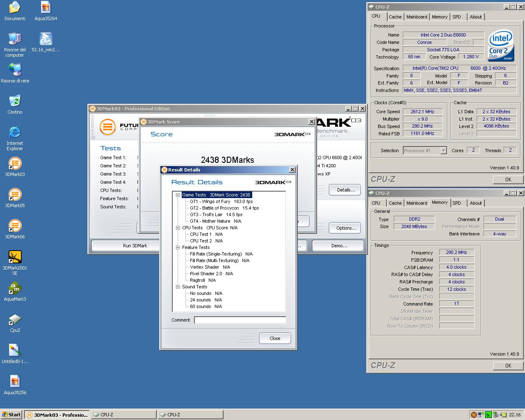This screenshot has height=420, width=525.
Task: Click Options... button in 3DMark03
Action: coord(346,228)
